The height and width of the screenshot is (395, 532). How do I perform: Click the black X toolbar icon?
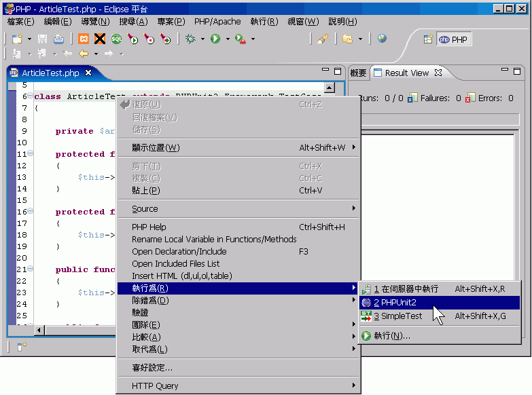pos(100,39)
